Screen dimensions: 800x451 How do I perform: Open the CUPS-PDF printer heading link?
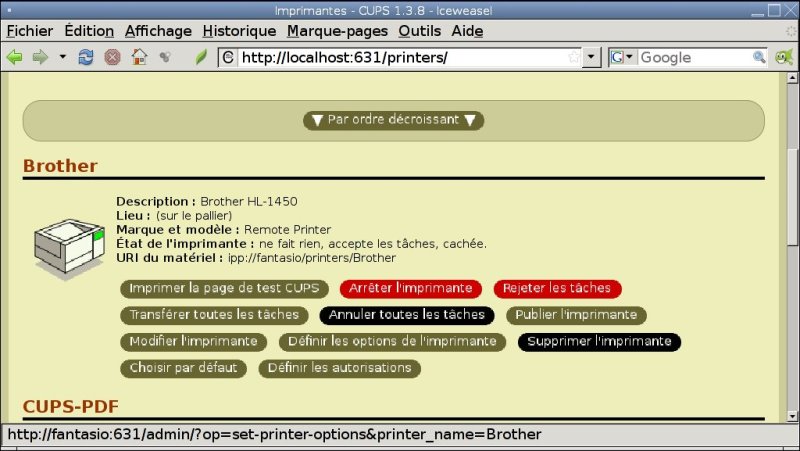(70, 407)
